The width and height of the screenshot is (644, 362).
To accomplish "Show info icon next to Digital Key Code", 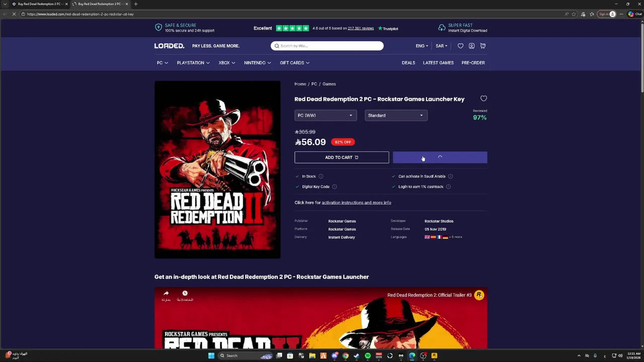I will 335,187.
